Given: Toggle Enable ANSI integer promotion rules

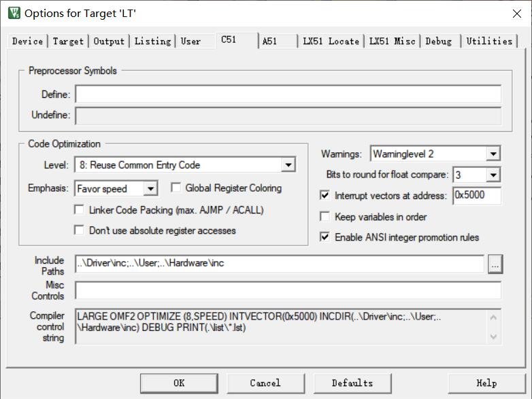Looking at the screenshot, I should (325, 237).
